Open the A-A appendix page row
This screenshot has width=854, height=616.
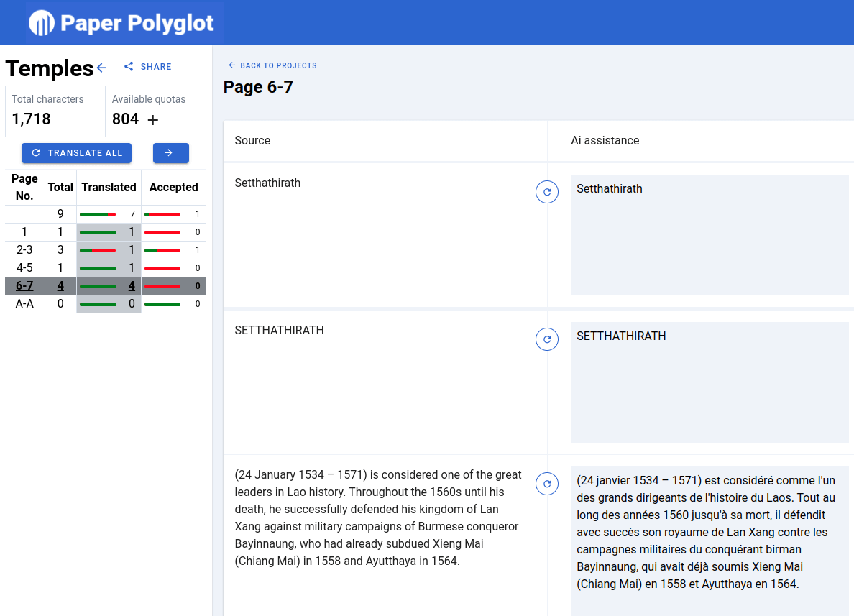(x=24, y=303)
